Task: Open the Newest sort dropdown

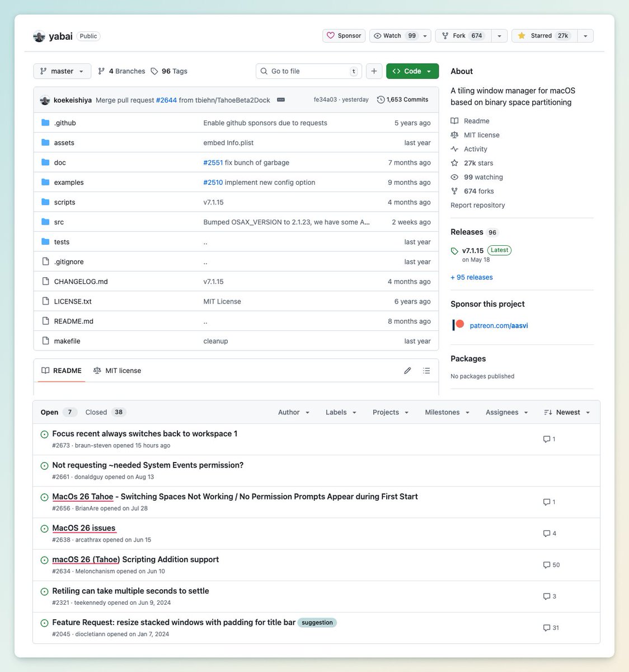Action: point(567,412)
